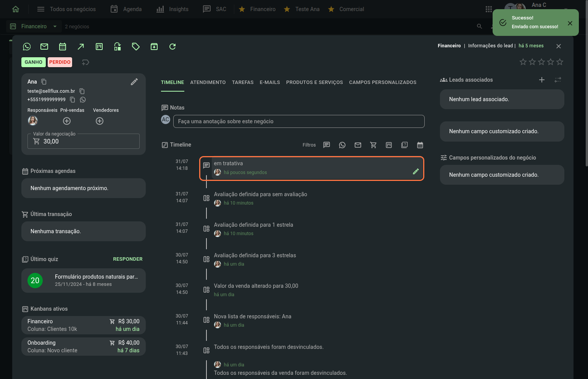The height and width of the screenshot is (379, 588).
Task: Open Agenda in top navigation
Action: (126, 9)
